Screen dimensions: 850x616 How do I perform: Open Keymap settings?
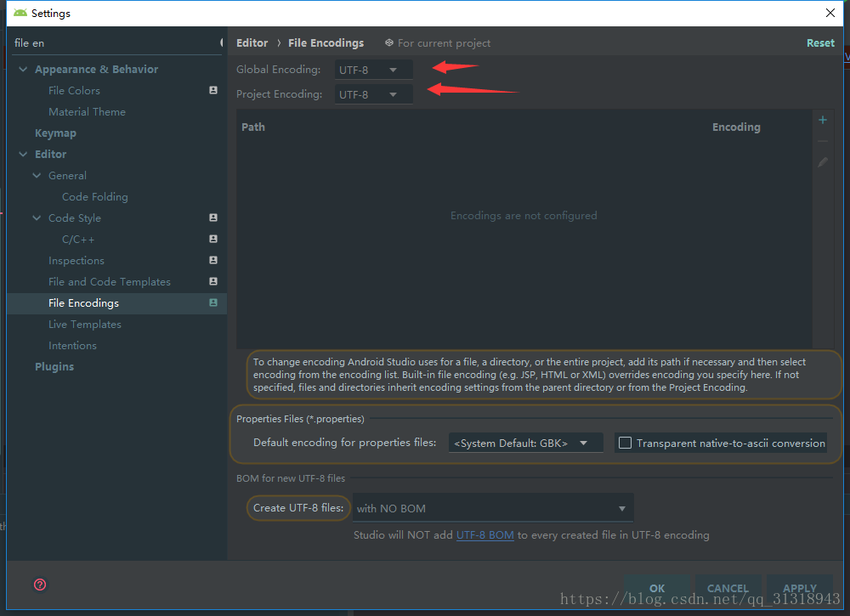55,133
